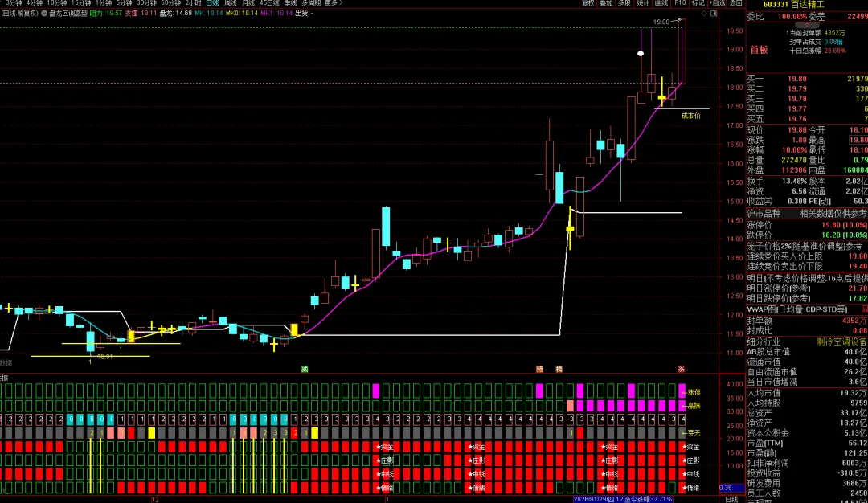Click the date status 2026/01/29 bar

click(x=623, y=499)
